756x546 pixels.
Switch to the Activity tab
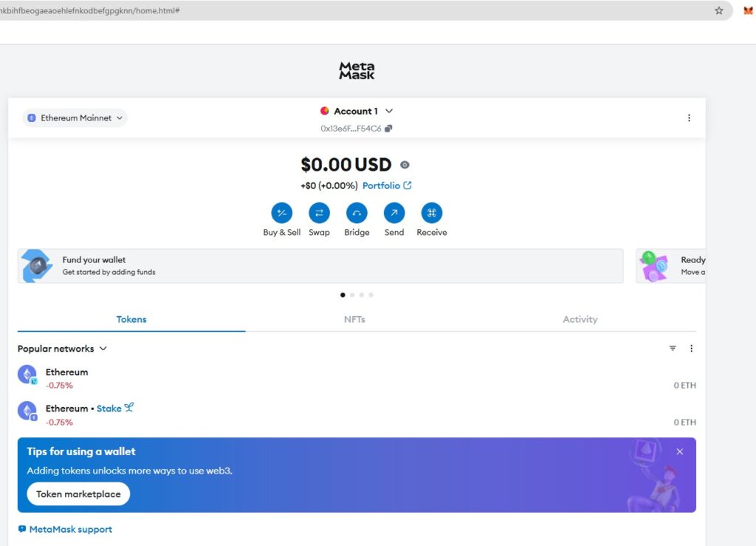(580, 319)
